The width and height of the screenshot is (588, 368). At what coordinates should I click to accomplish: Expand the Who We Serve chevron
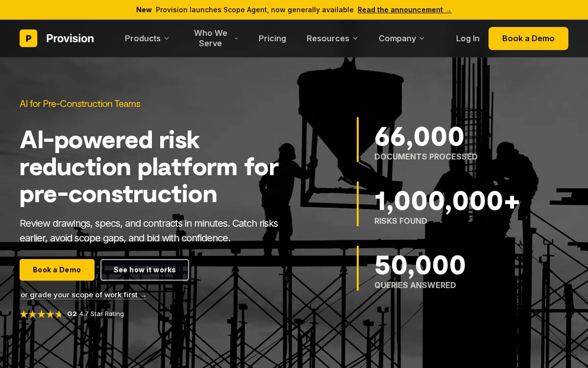tap(236, 38)
